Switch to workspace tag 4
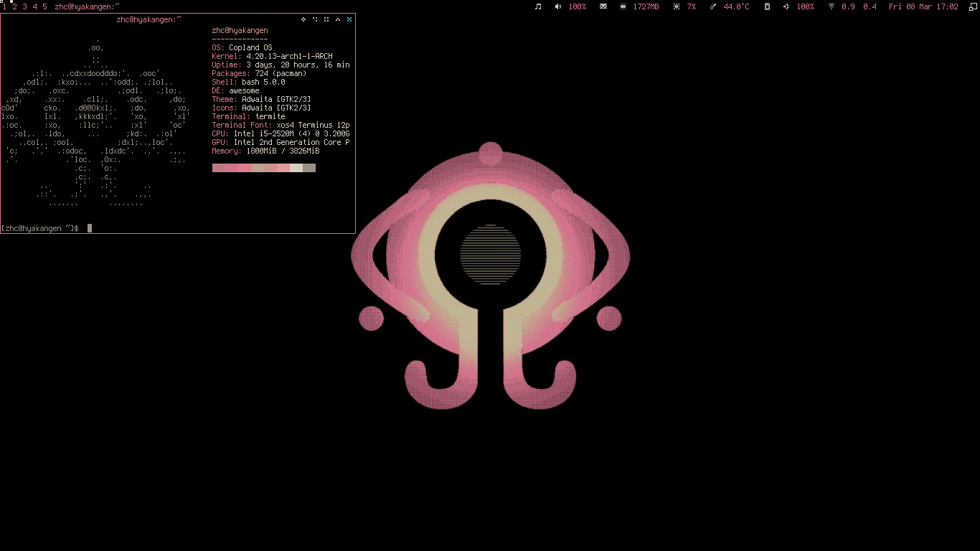Viewport: 980px width, 551px height. tap(34, 6)
